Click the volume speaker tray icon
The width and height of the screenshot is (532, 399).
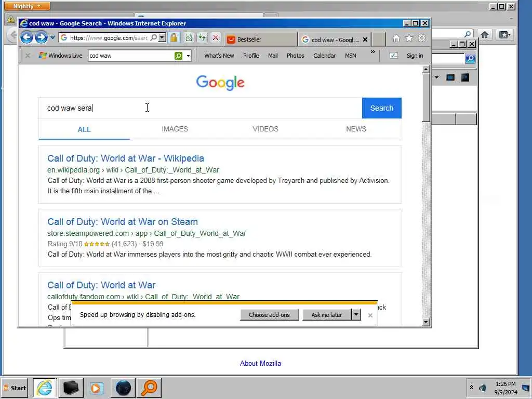(483, 388)
